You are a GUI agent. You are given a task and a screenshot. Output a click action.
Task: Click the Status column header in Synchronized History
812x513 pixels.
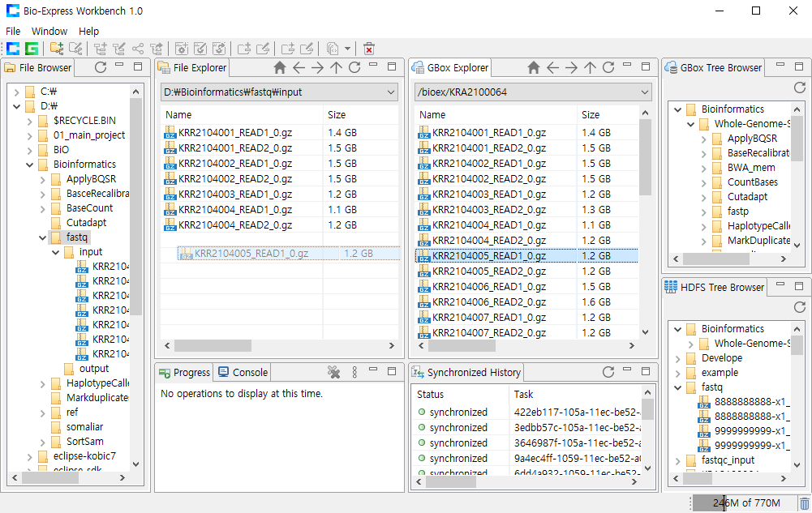pyautogui.click(x=460, y=394)
